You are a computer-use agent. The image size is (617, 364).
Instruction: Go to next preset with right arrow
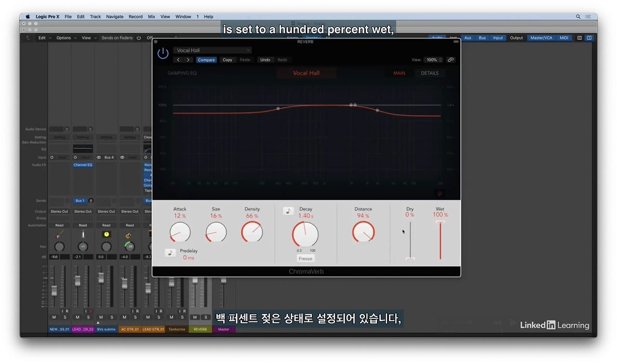(x=188, y=60)
